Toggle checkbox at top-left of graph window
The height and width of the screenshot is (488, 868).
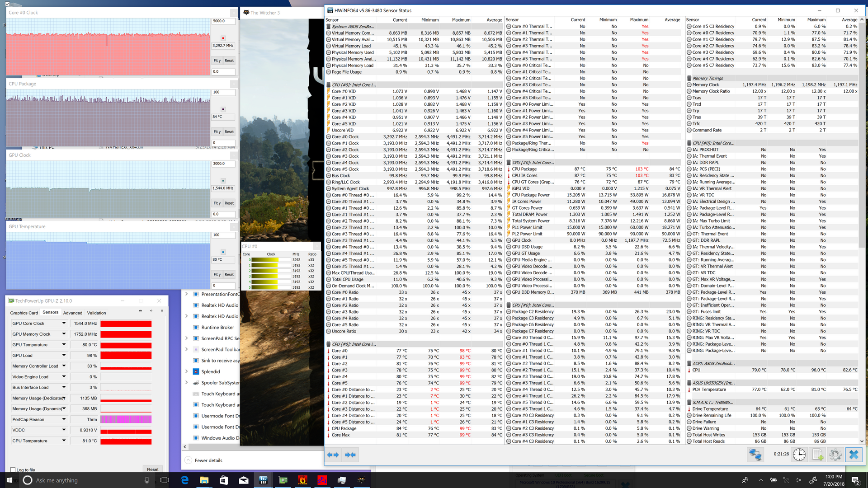pos(7,4)
